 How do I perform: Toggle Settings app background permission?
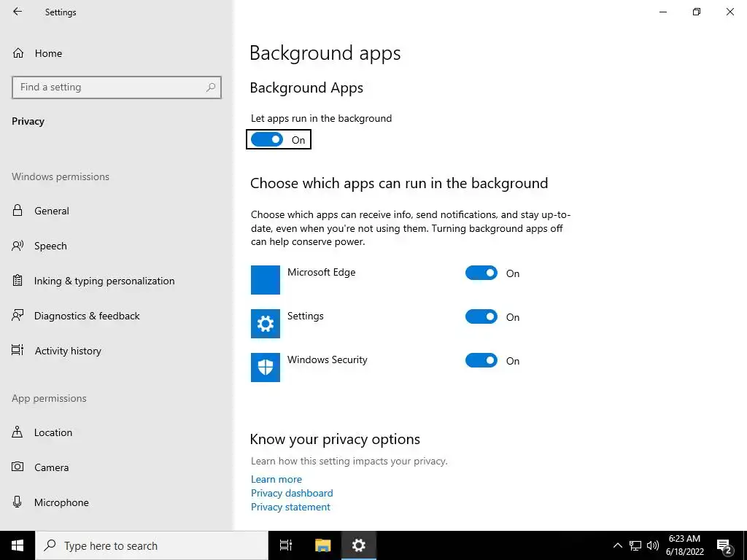[481, 316]
